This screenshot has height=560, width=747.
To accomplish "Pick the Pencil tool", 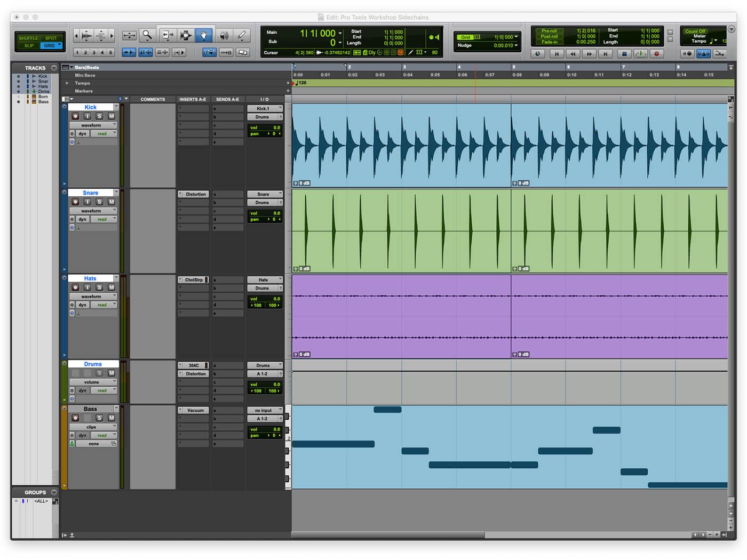I will 242,35.
